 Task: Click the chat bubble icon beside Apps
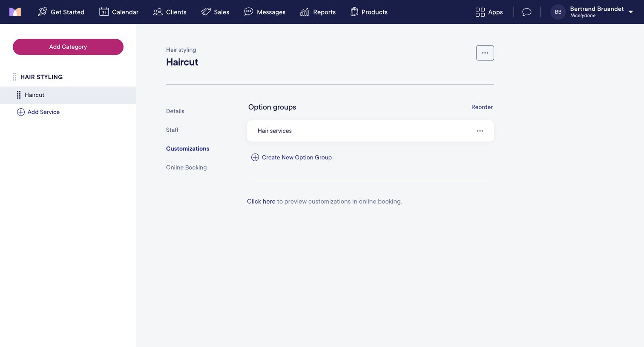tap(527, 12)
